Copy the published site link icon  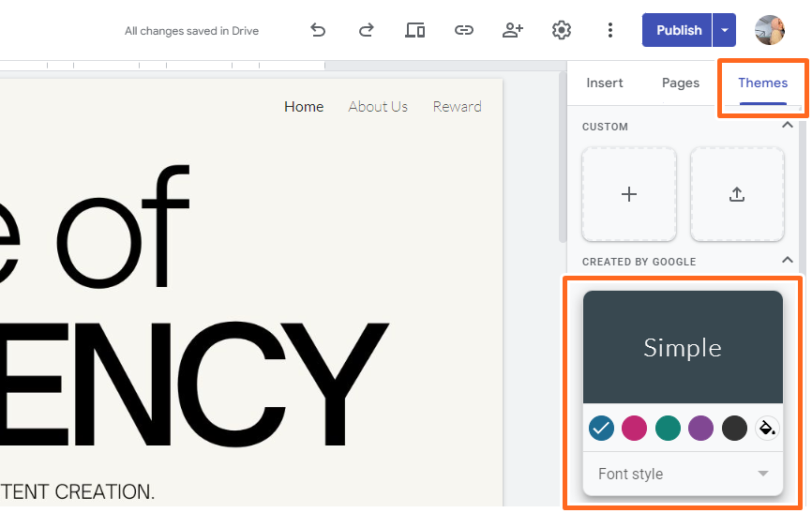pos(463,31)
